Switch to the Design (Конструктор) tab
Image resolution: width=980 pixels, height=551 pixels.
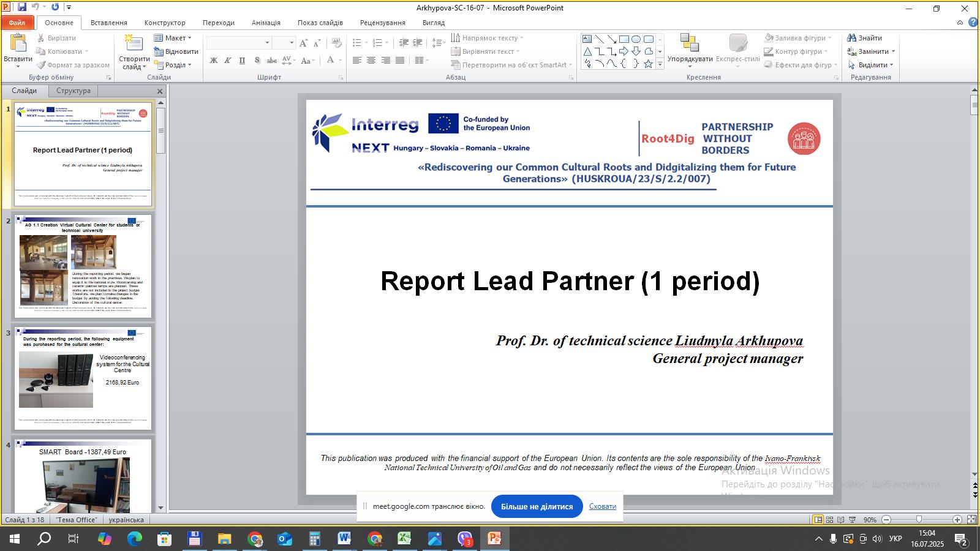[x=165, y=23]
